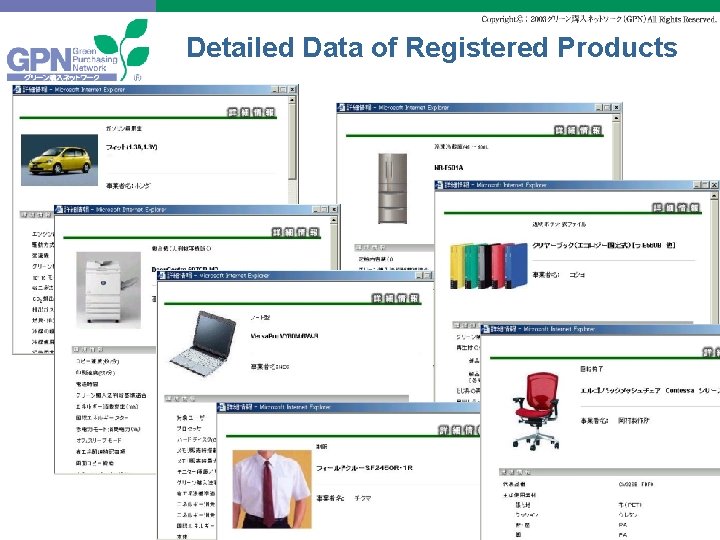This screenshot has height=540, width=720.
Task: Click the 詳細情報 badge in the shirt window
Action: (x=459, y=430)
